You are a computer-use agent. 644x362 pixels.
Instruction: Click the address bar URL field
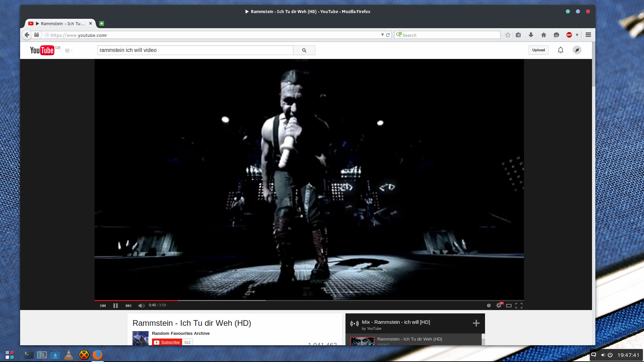[215, 35]
